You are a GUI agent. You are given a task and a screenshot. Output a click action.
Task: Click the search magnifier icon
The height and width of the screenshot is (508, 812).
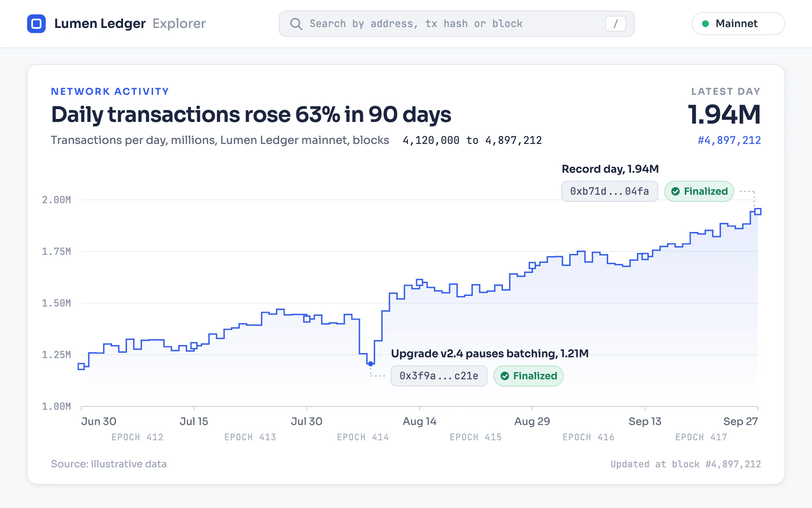click(x=296, y=24)
